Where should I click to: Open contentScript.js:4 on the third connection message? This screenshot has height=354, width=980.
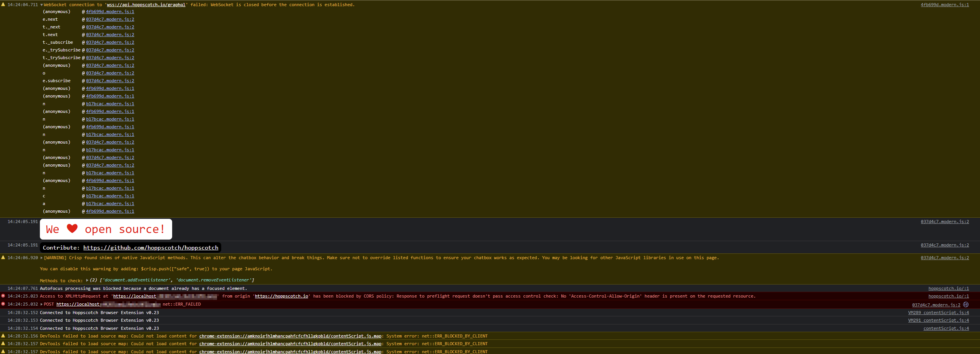coord(947,328)
